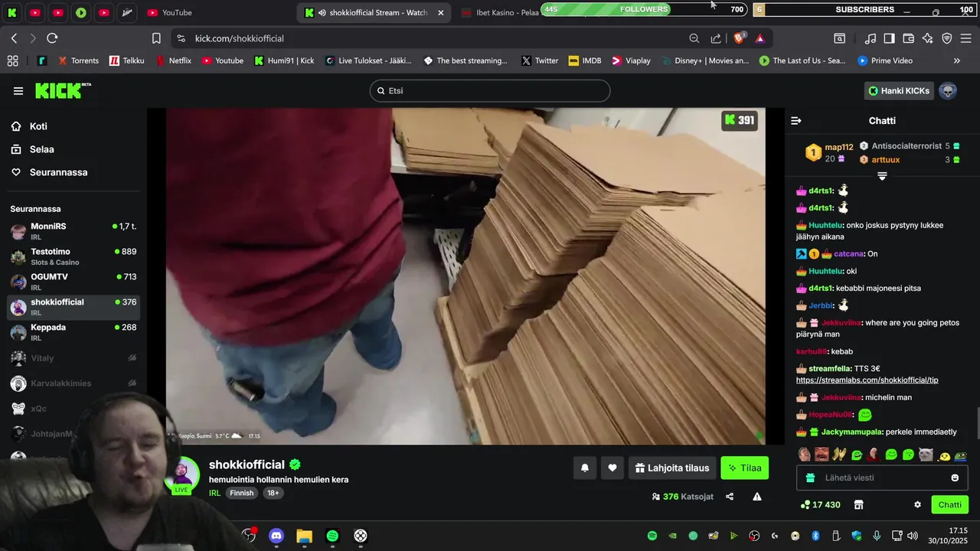Click the bookmark page icon in the address bar
This screenshot has height=551, width=980.
pyautogui.click(x=156, y=38)
